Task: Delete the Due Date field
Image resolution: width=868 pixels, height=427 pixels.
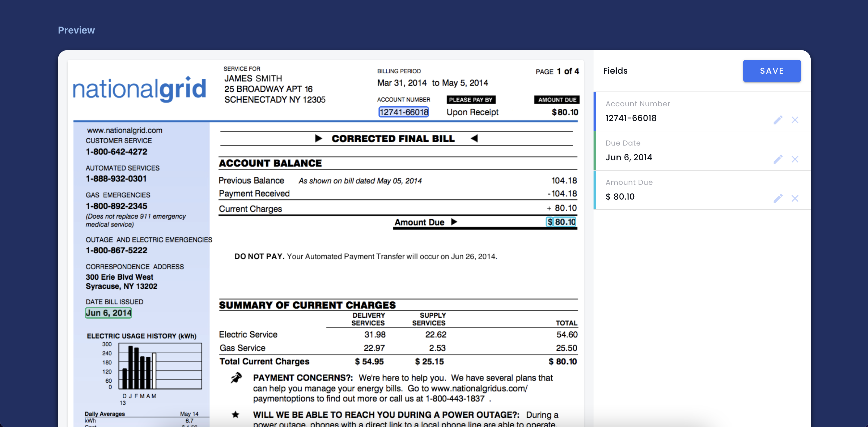Action: [795, 159]
